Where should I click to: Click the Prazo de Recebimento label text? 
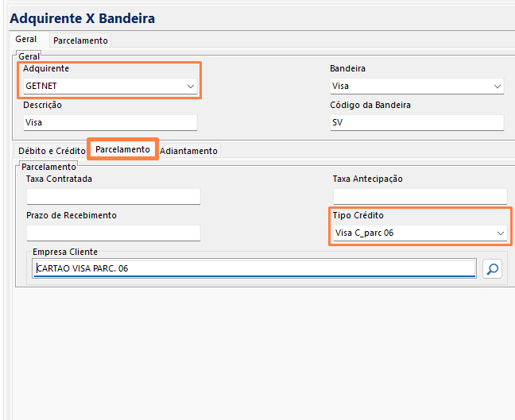tap(71, 215)
